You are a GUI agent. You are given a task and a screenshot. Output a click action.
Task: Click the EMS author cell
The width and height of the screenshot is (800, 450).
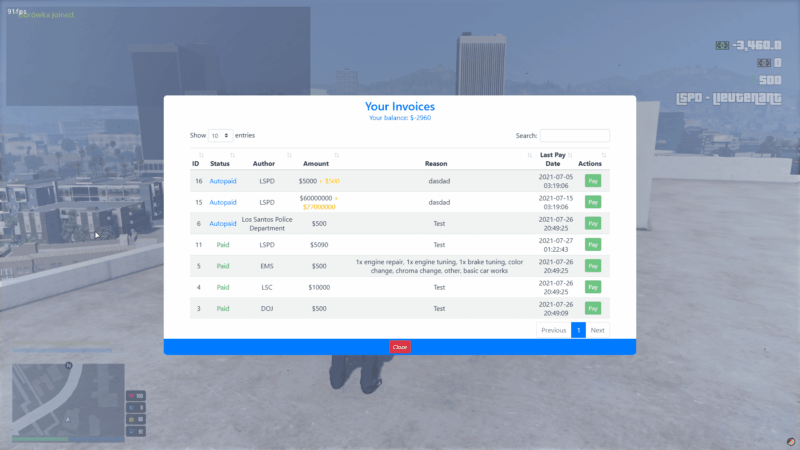267,266
